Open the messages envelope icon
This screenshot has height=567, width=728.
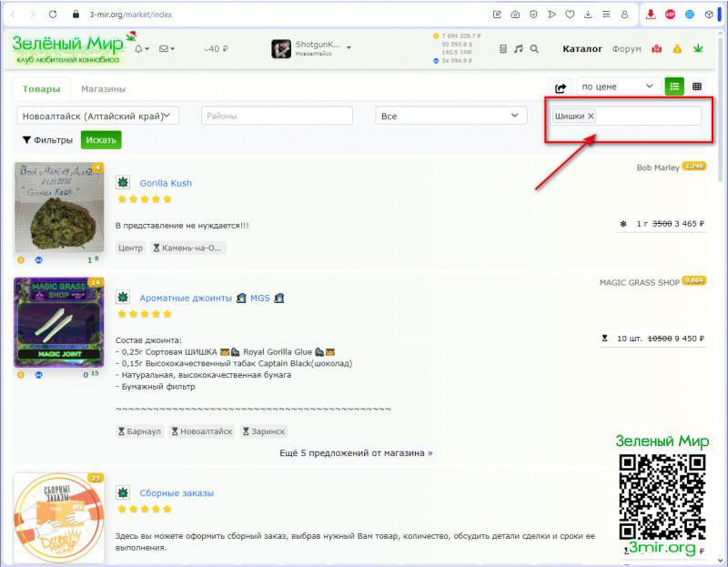165,48
